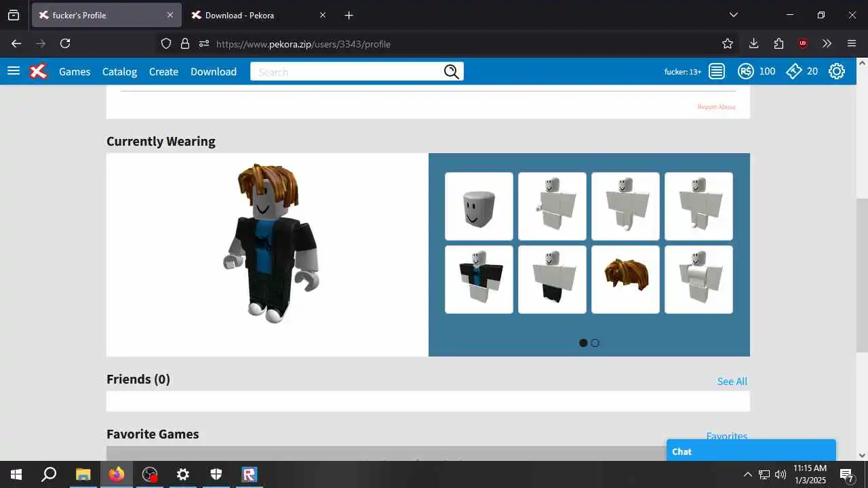Open the settings gear in site header

[x=837, y=71]
